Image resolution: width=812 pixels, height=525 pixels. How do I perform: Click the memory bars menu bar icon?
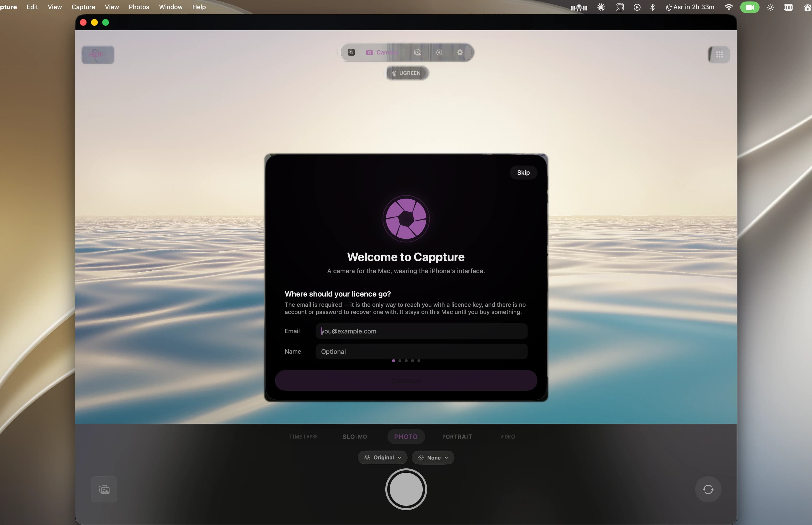[x=788, y=7]
